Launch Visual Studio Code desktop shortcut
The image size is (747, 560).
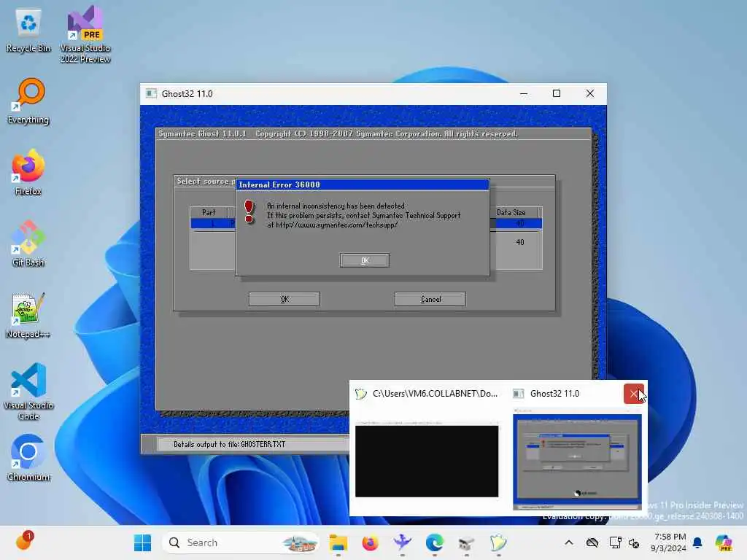[28, 392]
